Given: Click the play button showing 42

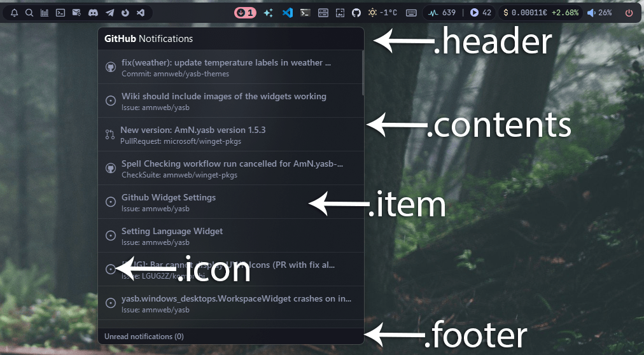Looking at the screenshot, I should pos(480,13).
